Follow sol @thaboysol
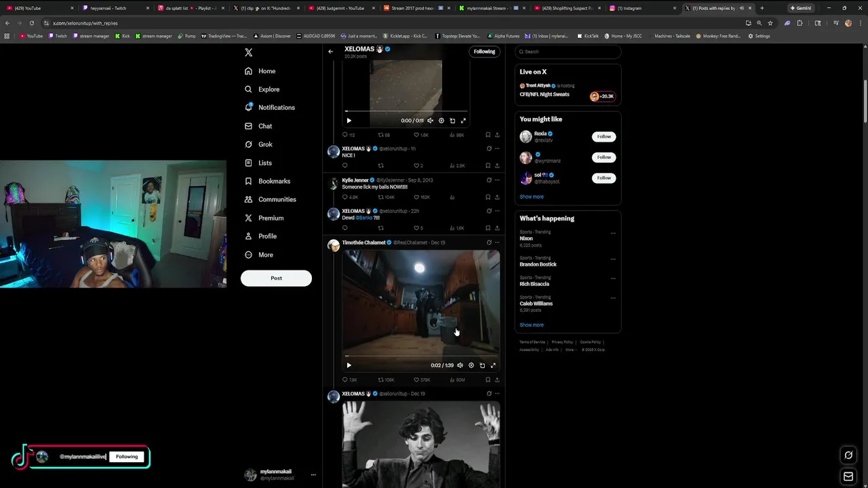 [x=604, y=178]
